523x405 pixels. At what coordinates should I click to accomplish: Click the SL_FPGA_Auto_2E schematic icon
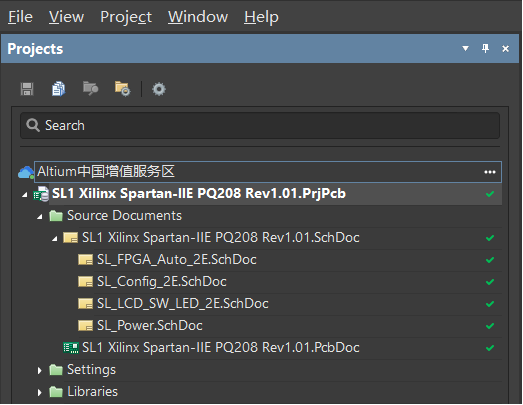[x=85, y=260]
